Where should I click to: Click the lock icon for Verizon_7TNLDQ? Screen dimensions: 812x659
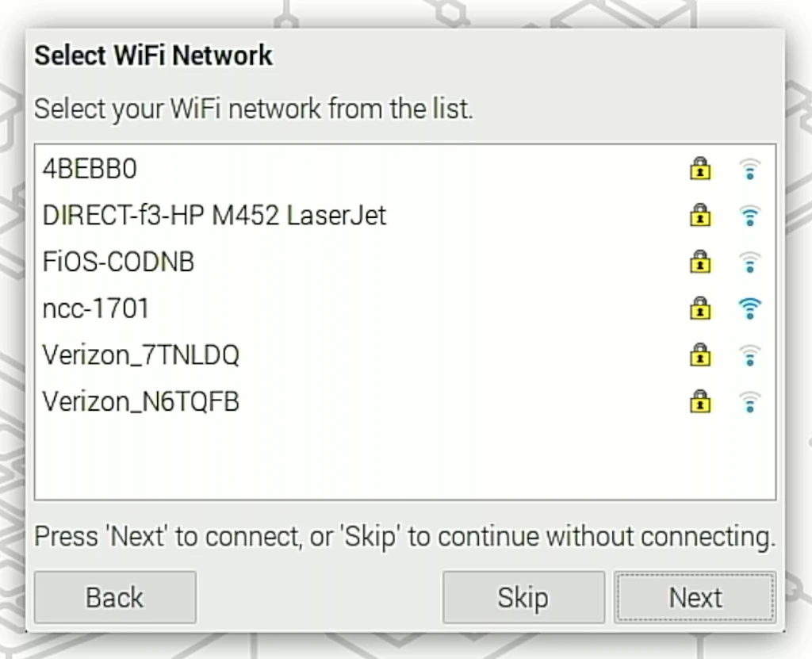point(700,355)
